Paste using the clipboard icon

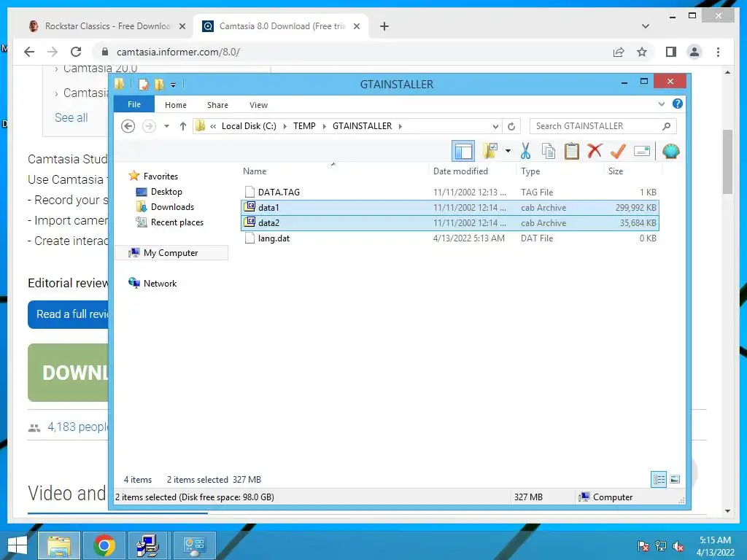point(571,151)
